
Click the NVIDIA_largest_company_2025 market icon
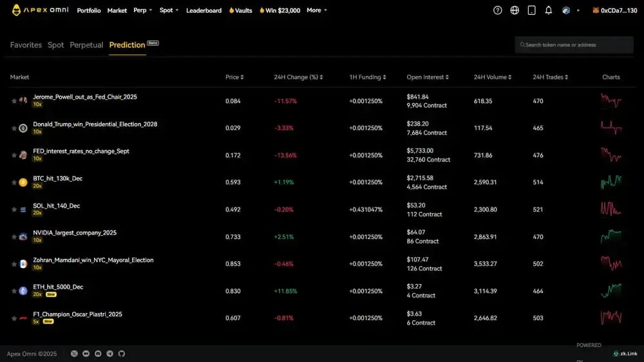coord(23,236)
